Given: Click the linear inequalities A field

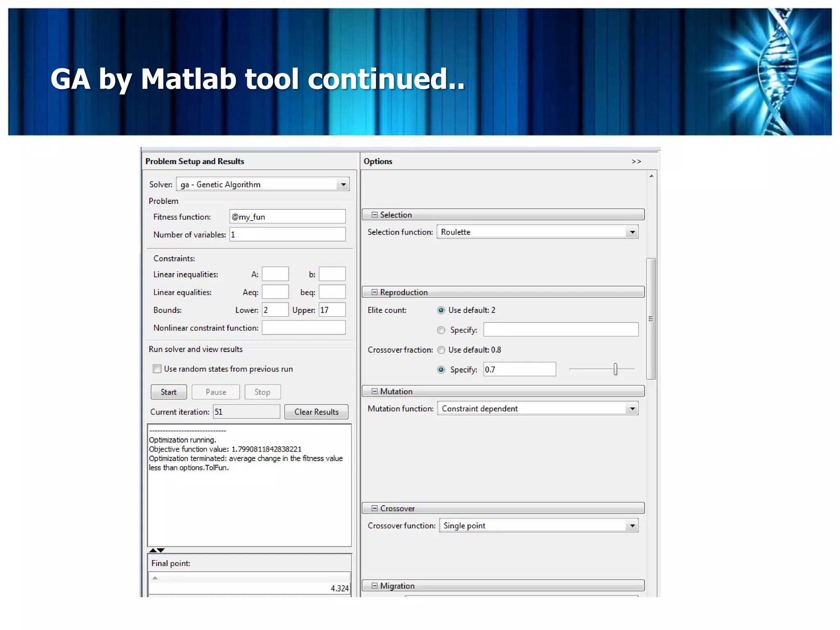Looking at the screenshot, I should pyautogui.click(x=275, y=274).
